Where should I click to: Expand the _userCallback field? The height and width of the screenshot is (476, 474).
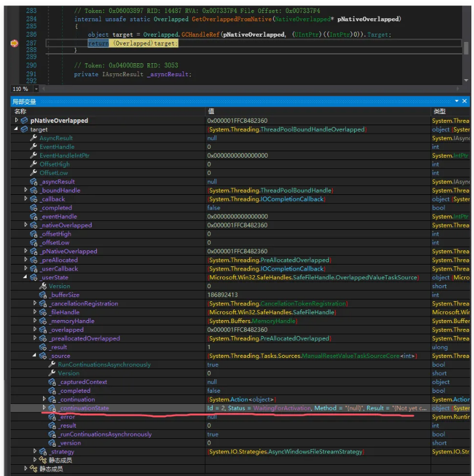coord(26,268)
